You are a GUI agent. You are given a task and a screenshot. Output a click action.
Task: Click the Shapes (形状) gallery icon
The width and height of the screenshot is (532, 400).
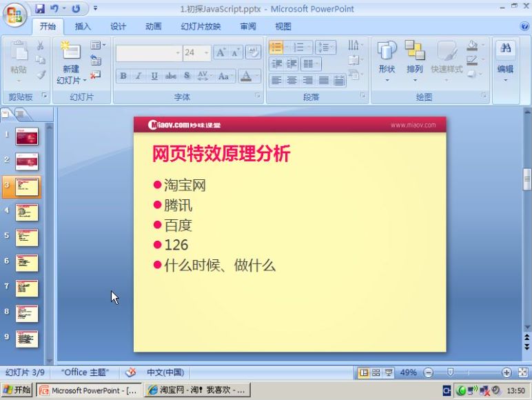387,51
